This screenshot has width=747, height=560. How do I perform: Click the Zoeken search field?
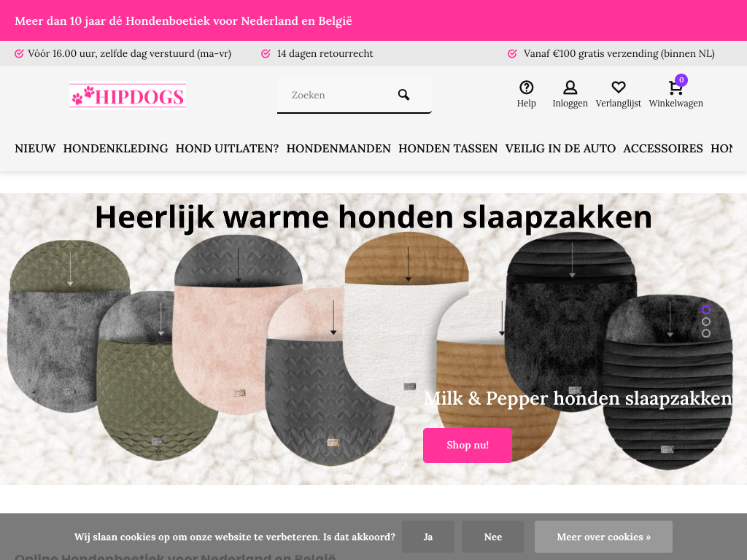[338, 96]
